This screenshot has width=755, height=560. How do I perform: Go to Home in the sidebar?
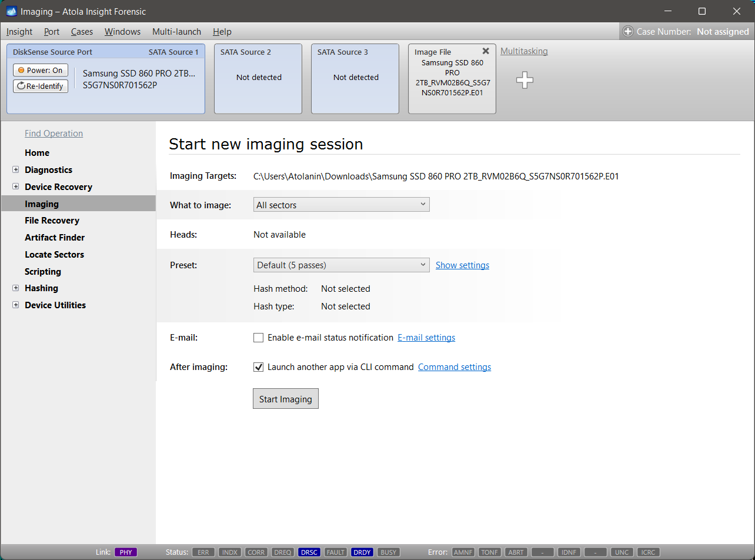pyautogui.click(x=37, y=153)
